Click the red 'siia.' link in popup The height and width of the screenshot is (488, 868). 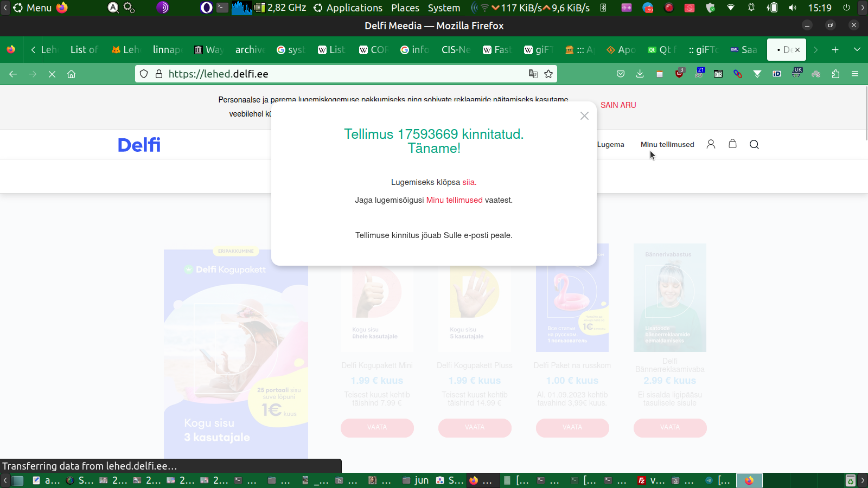tap(469, 182)
